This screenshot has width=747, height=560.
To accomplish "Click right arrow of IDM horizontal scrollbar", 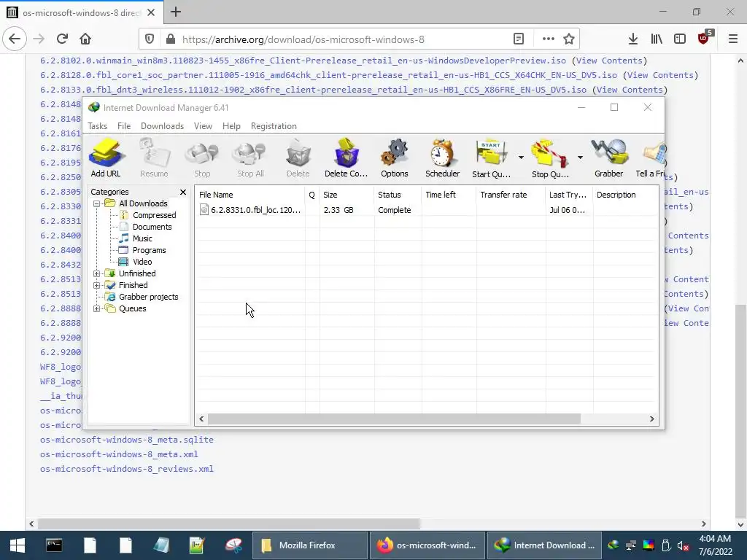I will (x=651, y=419).
